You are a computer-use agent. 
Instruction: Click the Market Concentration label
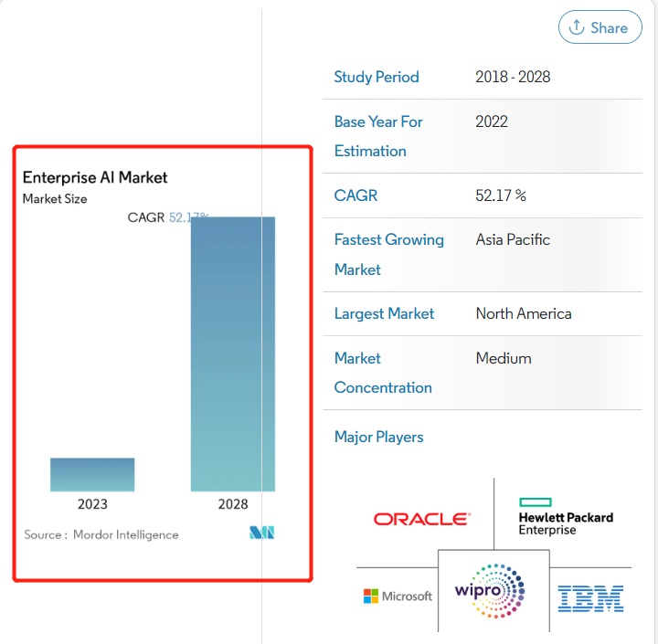click(383, 373)
